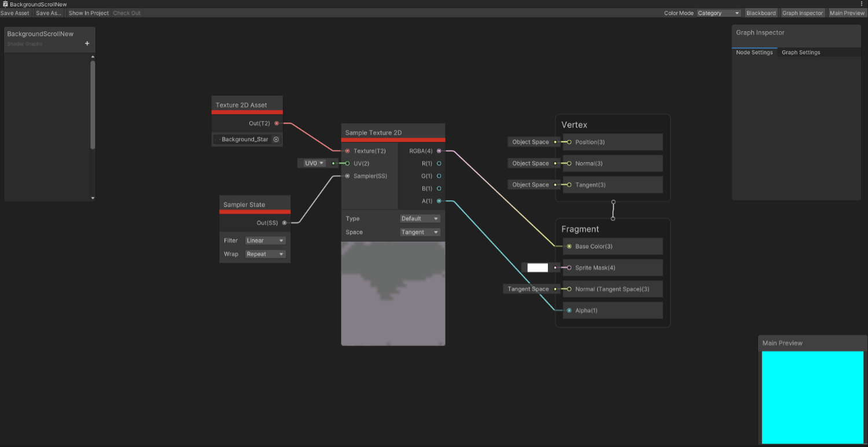Click the Color Mode label in the toolbar

tap(679, 13)
